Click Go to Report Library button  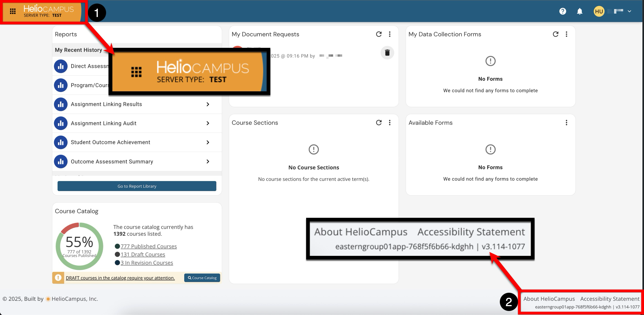pyautogui.click(x=137, y=186)
